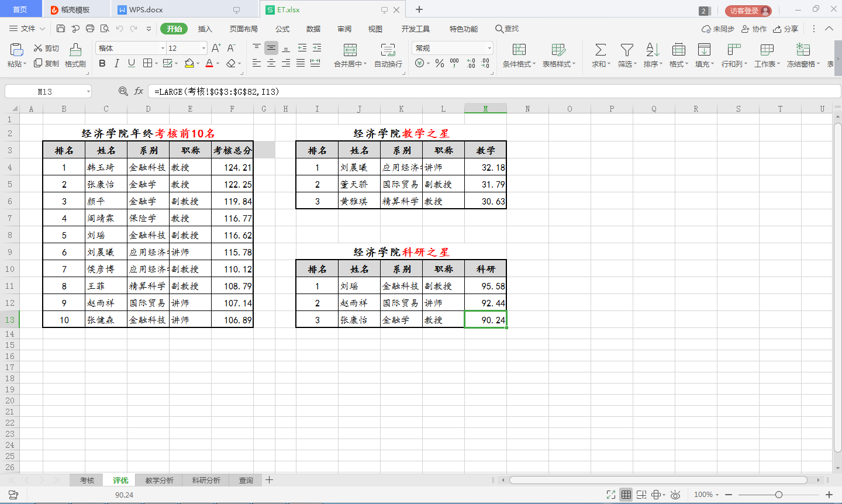This screenshot has height=504, width=842.
Task: Toggle align text right
Action: pyautogui.click(x=285, y=63)
